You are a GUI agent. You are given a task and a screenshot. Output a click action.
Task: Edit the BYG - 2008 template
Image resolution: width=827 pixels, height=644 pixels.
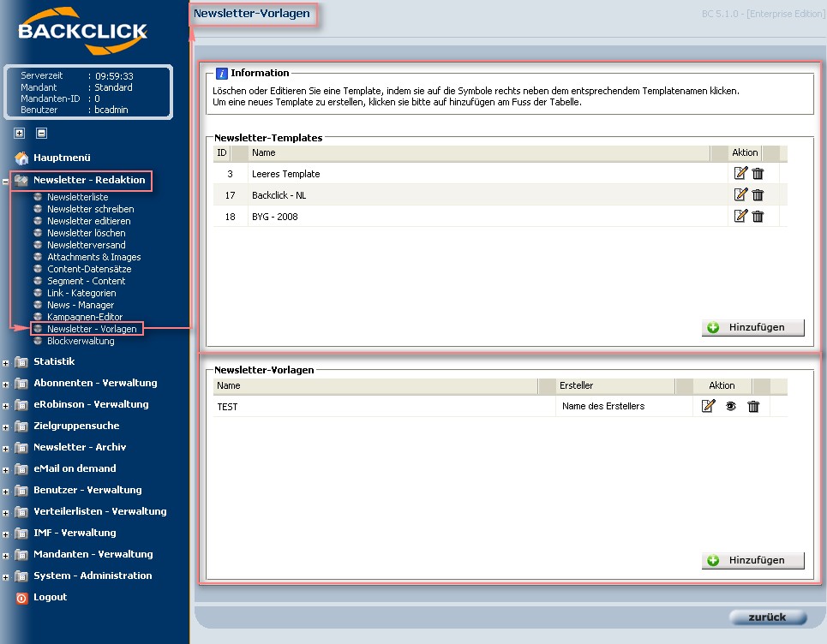tap(740, 216)
